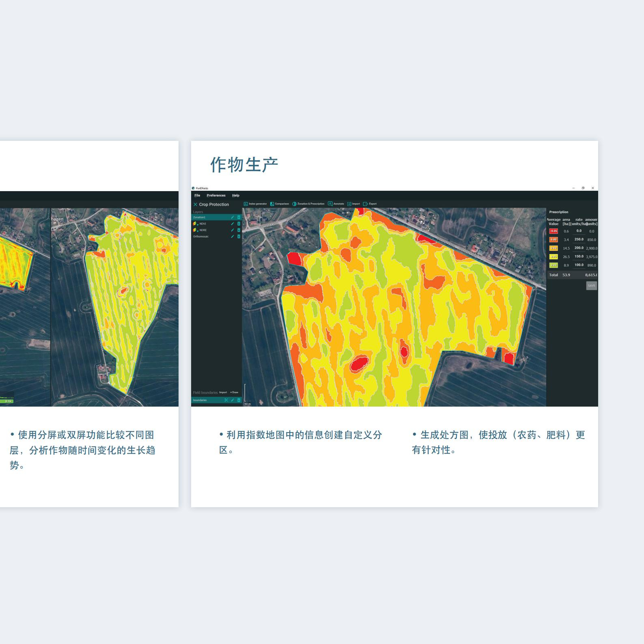The height and width of the screenshot is (644, 644).
Task: Edit boundaries with the pencil icon
Action: pos(233,400)
